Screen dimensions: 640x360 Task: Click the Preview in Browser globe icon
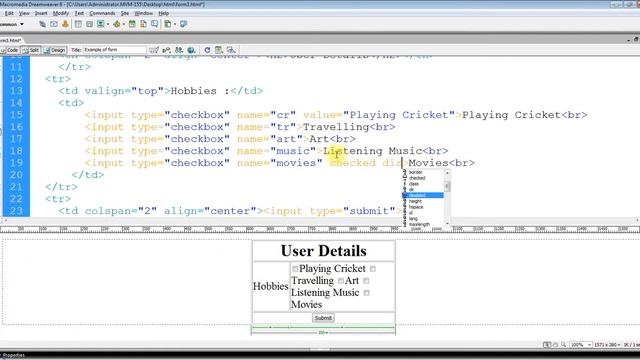(x=191, y=50)
